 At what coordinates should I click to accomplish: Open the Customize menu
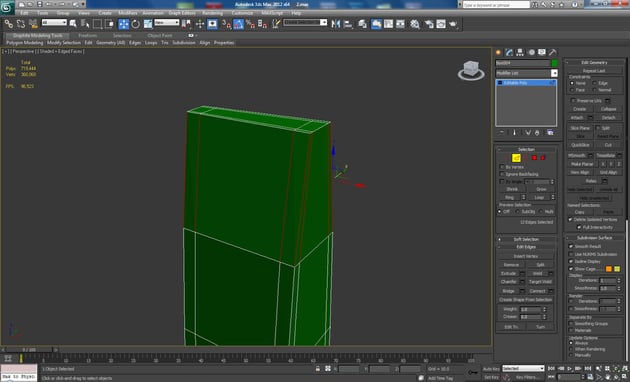[x=242, y=13]
